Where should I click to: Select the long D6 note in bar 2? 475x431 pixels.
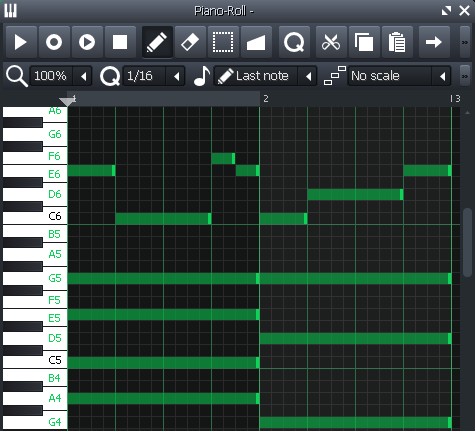click(x=355, y=195)
